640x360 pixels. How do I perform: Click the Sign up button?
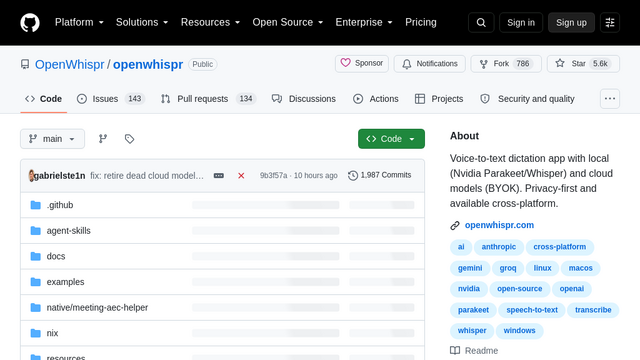[x=571, y=22]
